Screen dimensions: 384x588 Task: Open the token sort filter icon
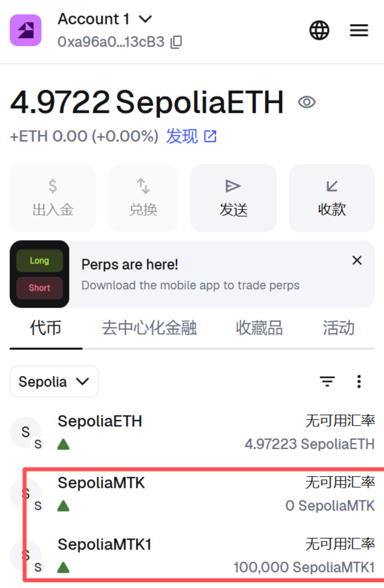(x=327, y=381)
